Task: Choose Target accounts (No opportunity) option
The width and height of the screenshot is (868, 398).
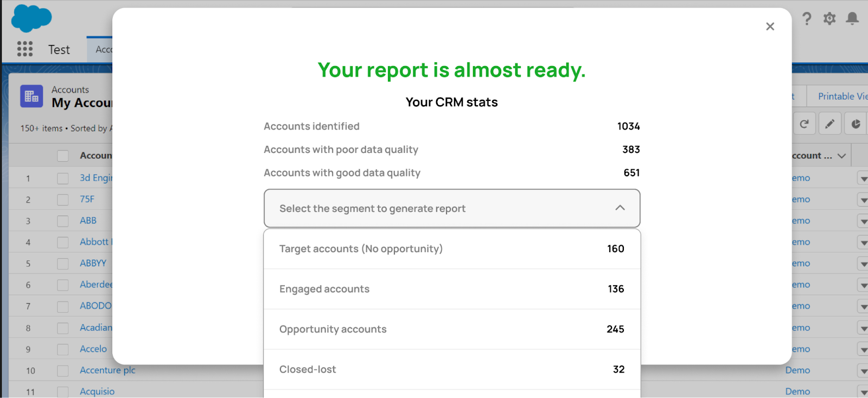Action: [451, 249]
